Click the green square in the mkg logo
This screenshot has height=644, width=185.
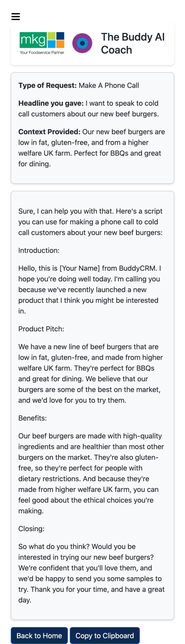click(x=51, y=36)
